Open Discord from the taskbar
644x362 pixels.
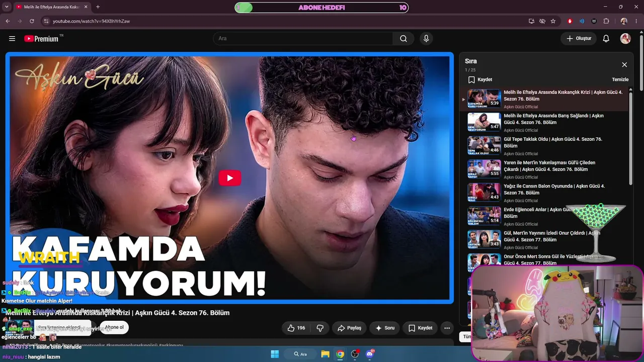tap(370, 354)
